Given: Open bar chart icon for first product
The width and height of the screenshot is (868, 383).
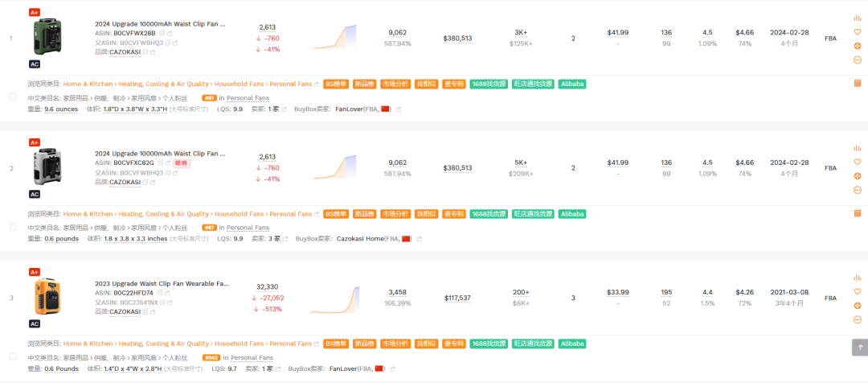Looking at the screenshot, I should [x=857, y=19].
